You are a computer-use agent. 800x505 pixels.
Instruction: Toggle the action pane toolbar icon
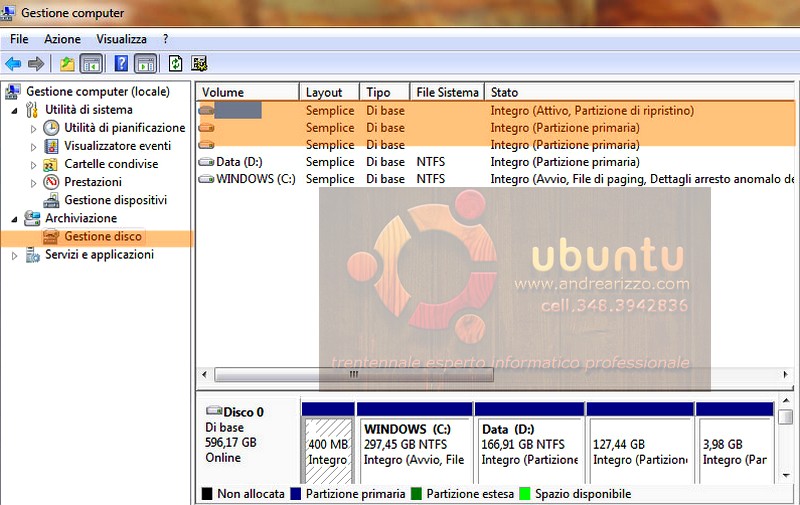[146, 64]
